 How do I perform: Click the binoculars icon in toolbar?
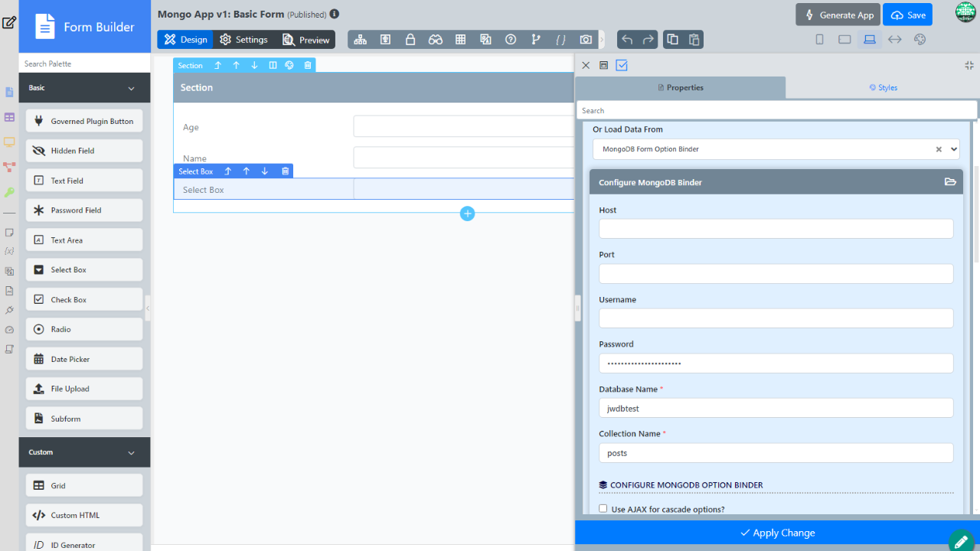click(x=436, y=40)
